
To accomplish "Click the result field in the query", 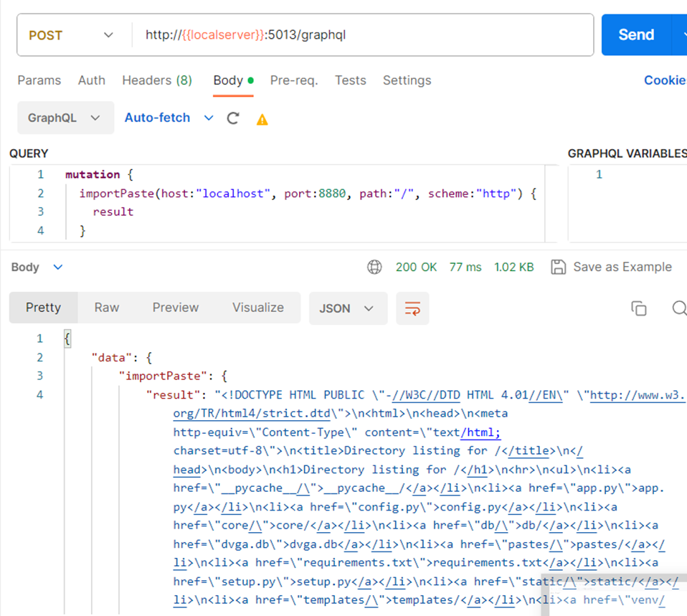I will click(x=113, y=212).
